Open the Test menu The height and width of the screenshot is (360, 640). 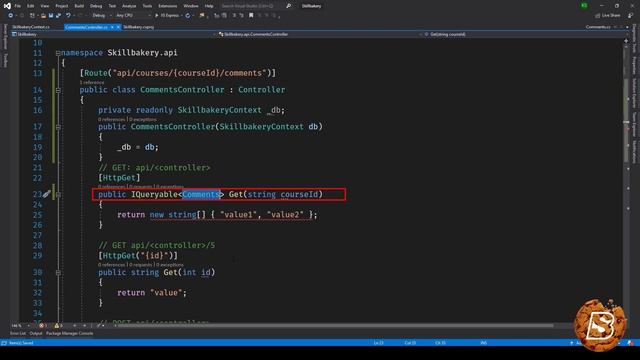pos(112,6)
